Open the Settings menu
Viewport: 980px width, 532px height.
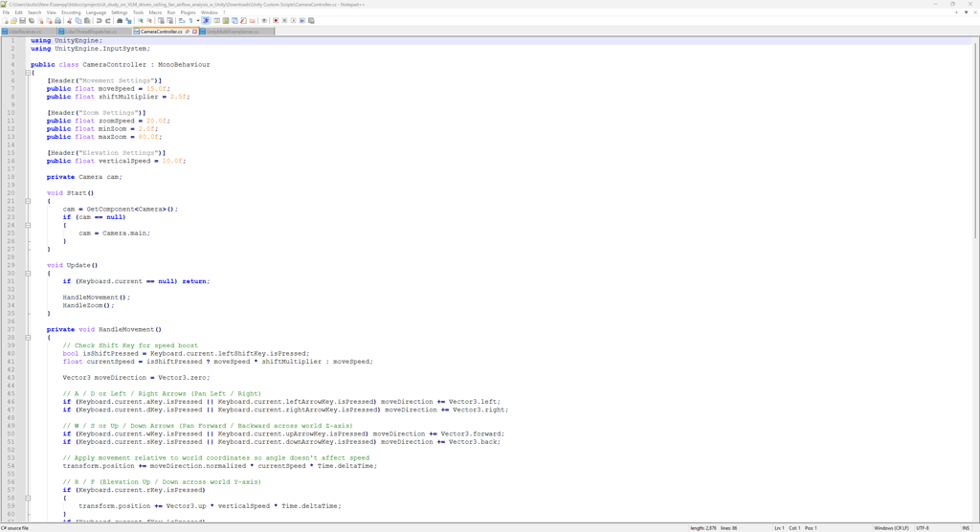click(x=120, y=12)
